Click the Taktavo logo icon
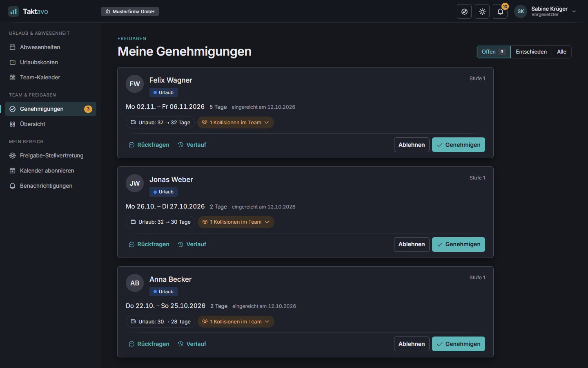 13,11
